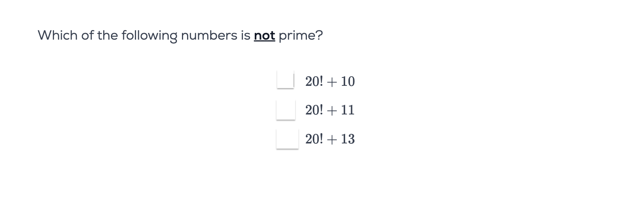
Task: Click the word numbers in the question
Action: pos(210,35)
